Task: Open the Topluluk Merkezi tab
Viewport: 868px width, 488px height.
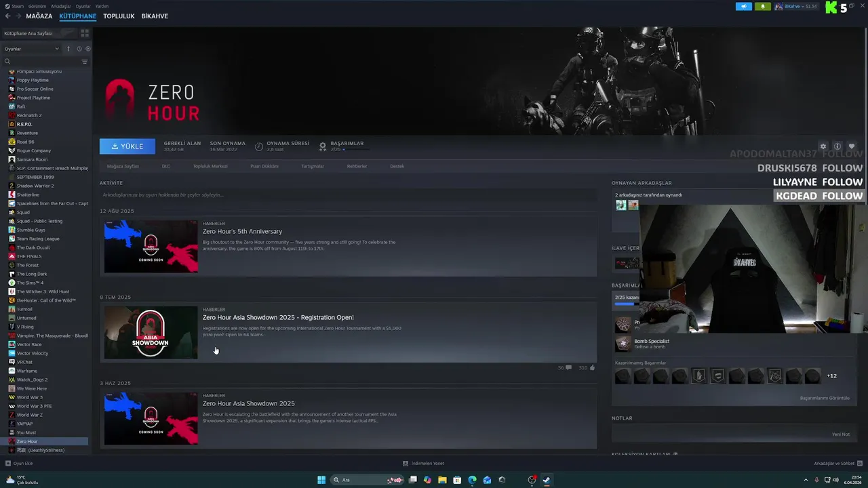Action: 210,166
